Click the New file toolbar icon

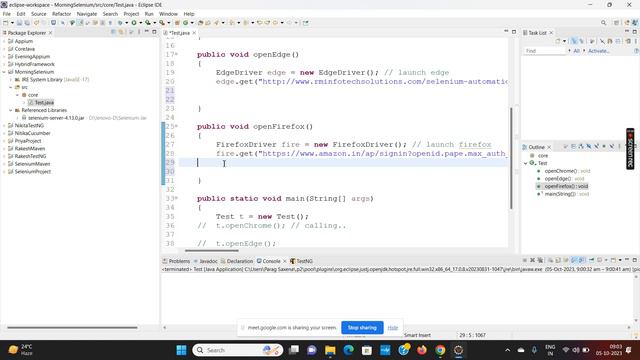coord(6,23)
